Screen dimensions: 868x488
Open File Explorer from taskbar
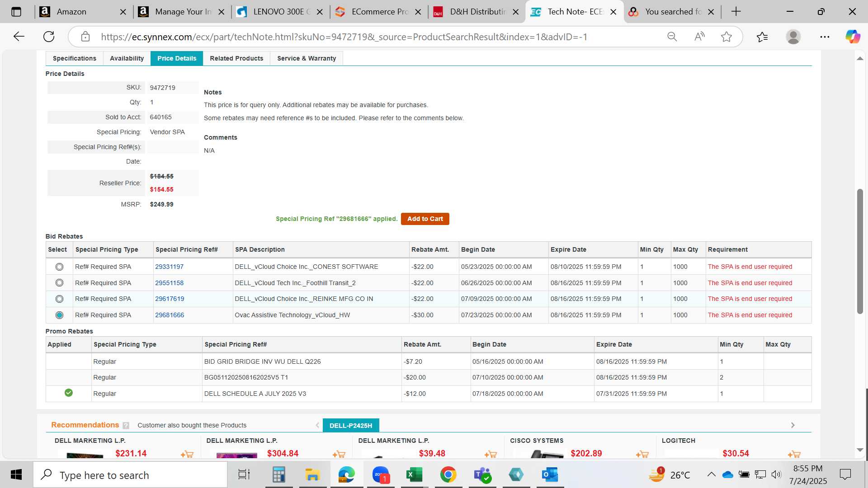(x=312, y=474)
